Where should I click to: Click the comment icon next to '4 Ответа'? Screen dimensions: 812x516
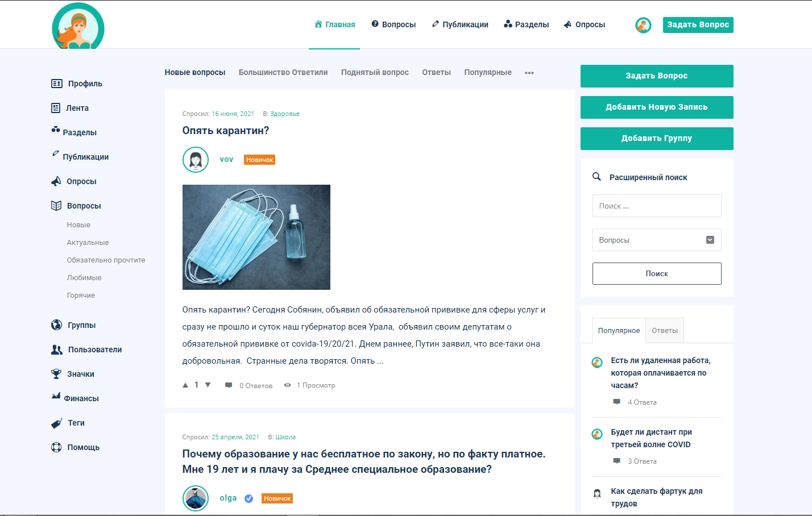click(616, 402)
